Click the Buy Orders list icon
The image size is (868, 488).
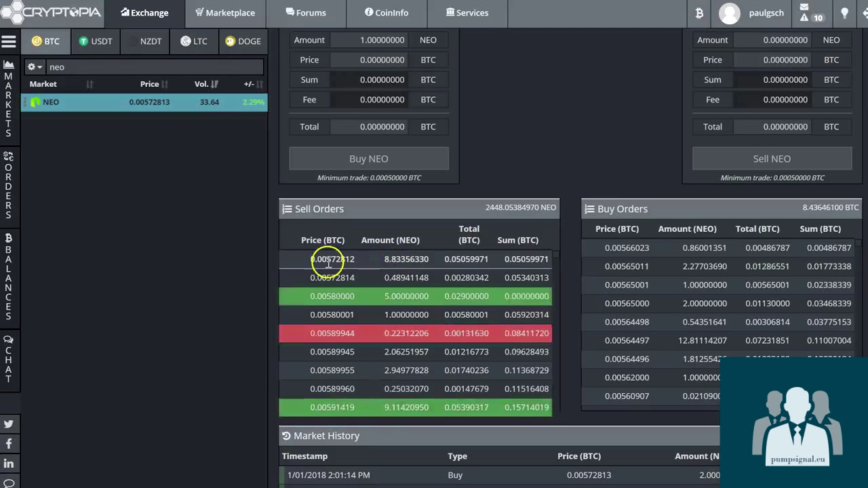point(589,209)
